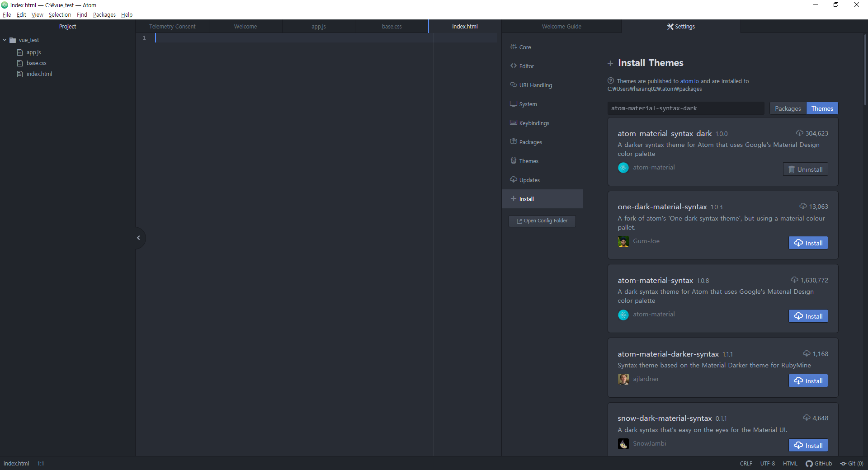Screen dimensions: 868x470
Task: Open the View menu
Action: 38,15
